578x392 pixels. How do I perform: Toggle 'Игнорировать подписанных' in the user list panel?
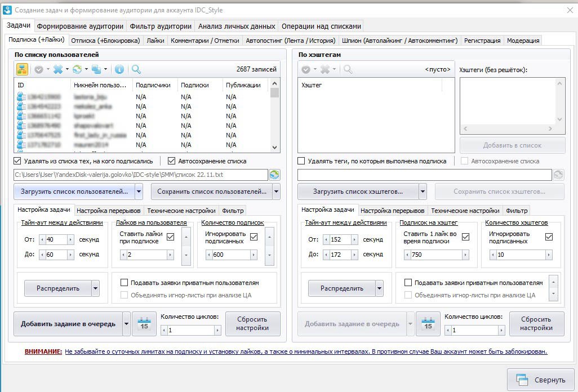(x=254, y=237)
